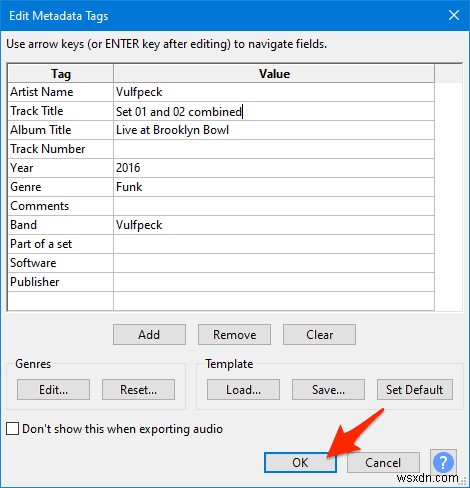This screenshot has width=470, height=488.
Task: Cancel the metadata dialog
Action: tap(383, 462)
